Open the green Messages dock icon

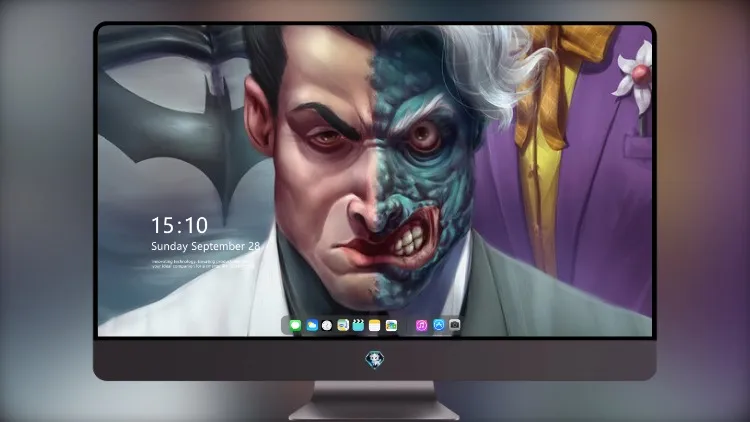click(x=296, y=325)
